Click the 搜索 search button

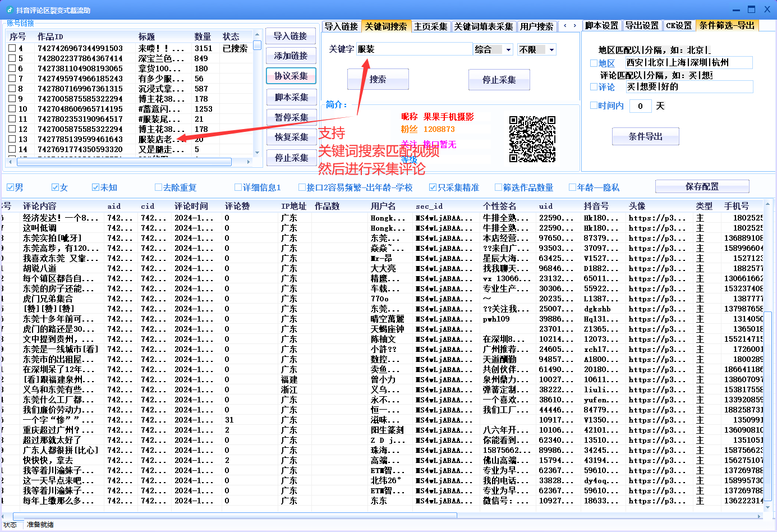point(378,79)
